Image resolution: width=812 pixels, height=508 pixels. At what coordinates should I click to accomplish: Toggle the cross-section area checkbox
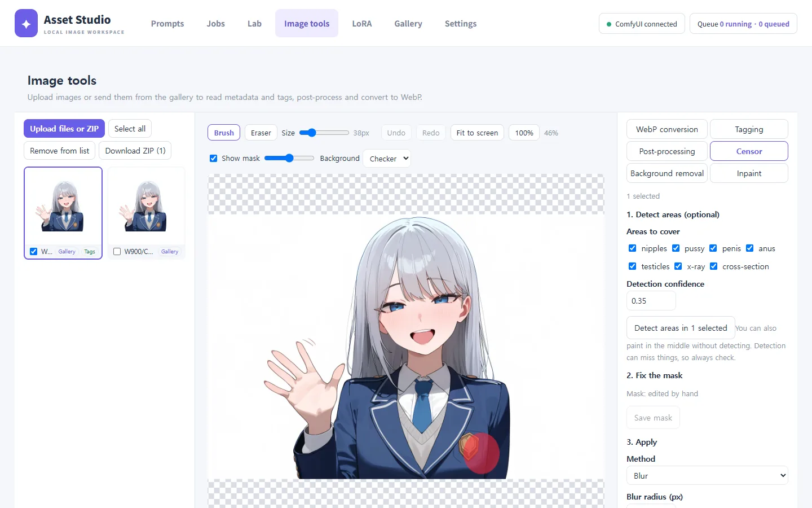tap(713, 266)
